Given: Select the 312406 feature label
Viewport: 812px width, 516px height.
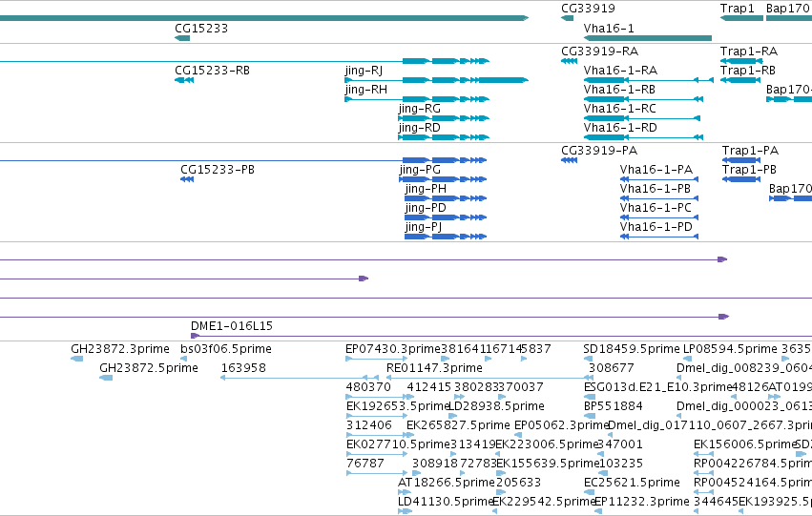Looking at the screenshot, I should coord(368,425).
